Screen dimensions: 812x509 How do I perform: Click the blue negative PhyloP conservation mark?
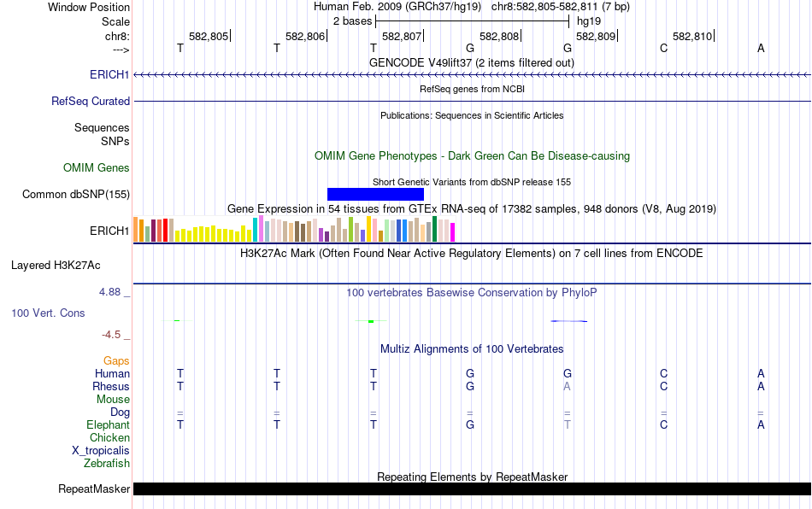pyautogui.click(x=568, y=321)
